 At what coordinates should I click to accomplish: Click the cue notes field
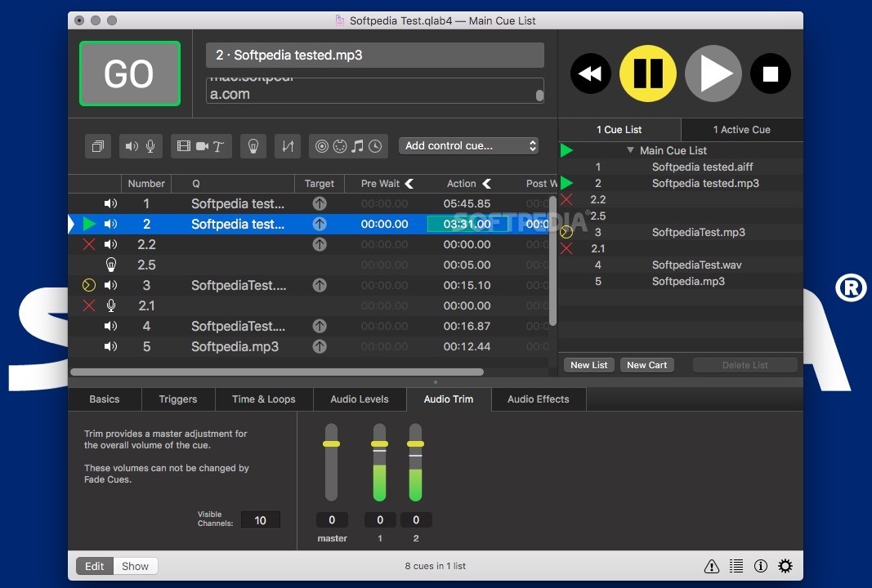click(x=375, y=90)
